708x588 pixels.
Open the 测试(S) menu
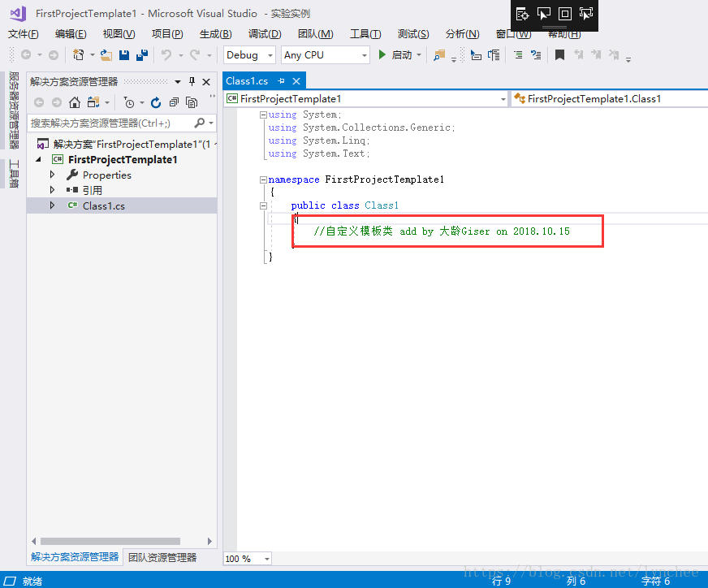coord(413,34)
